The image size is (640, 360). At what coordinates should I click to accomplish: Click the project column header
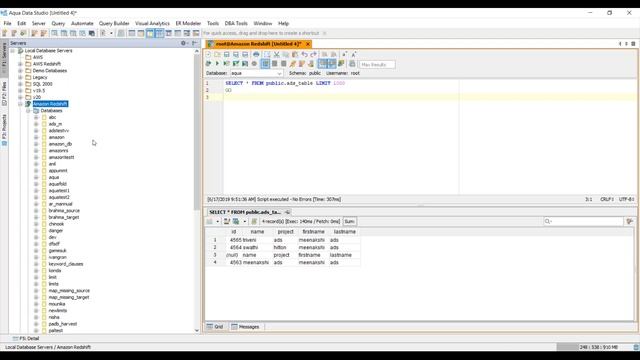pos(285,232)
